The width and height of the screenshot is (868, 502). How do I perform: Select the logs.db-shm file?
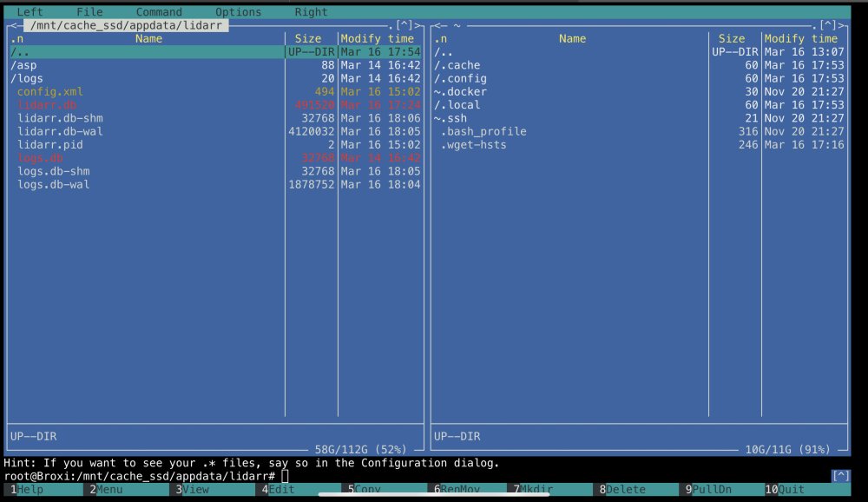point(215,172)
